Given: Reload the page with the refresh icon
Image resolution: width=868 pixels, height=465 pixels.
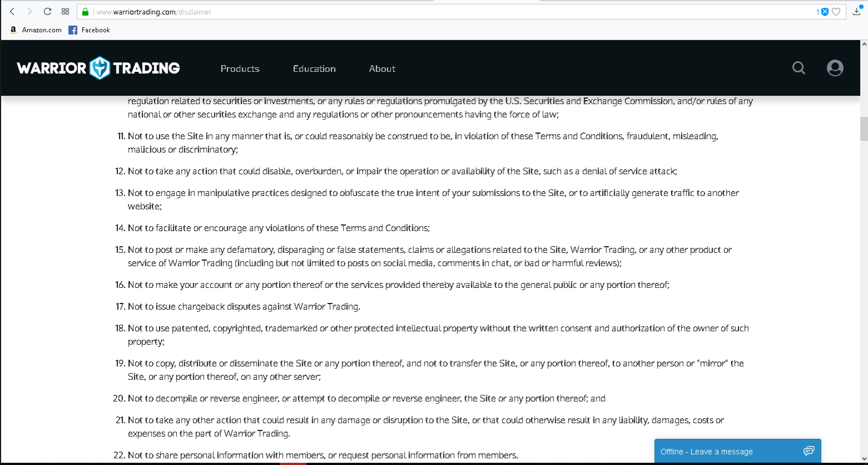Looking at the screenshot, I should [x=47, y=12].
